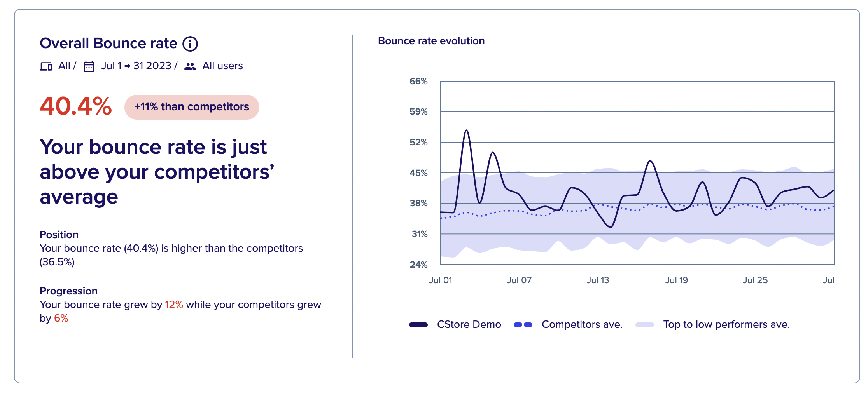The image size is (868, 397).
Task: Open the Jul 1 to 31 2023 date range
Action: [x=136, y=66]
